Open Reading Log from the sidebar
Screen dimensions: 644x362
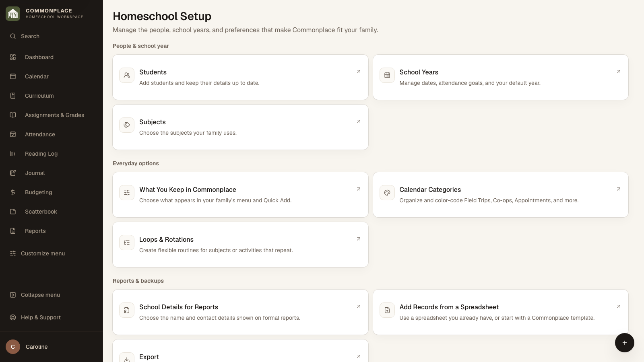pos(52,154)
